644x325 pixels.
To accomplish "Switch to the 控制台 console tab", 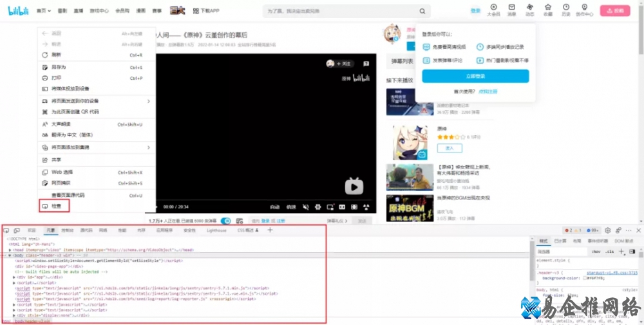I will [x=68, y=230].
